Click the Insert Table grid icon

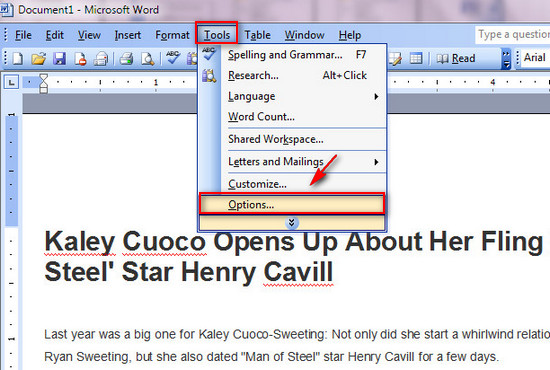pos(416,58)
